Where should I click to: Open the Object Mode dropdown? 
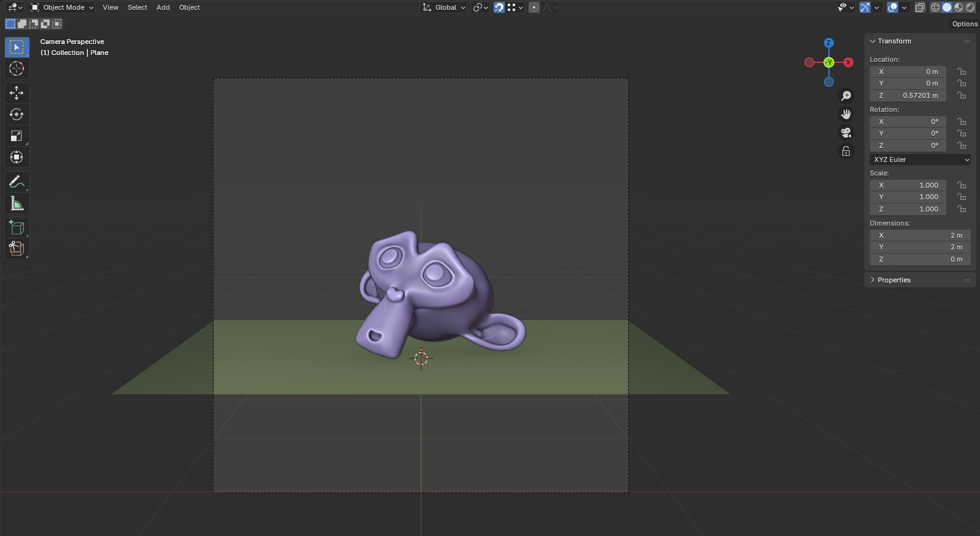(x=62, y=7)
